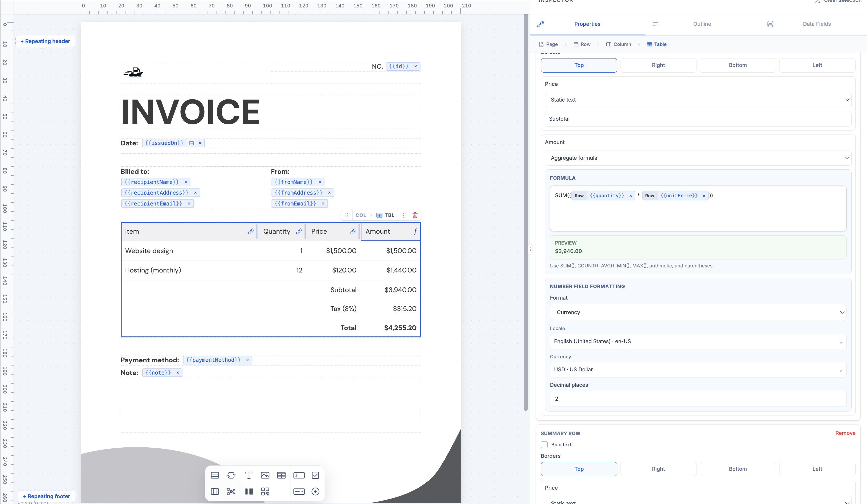The width and height of the screenshot is (867, 504).
Task: Open the Locale English (United States) dropdown
Action: (x=698, y=341)
